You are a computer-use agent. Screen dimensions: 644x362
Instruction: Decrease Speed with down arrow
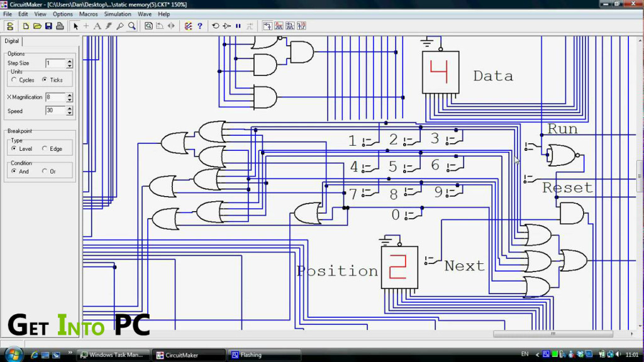[x=69, y=113]
